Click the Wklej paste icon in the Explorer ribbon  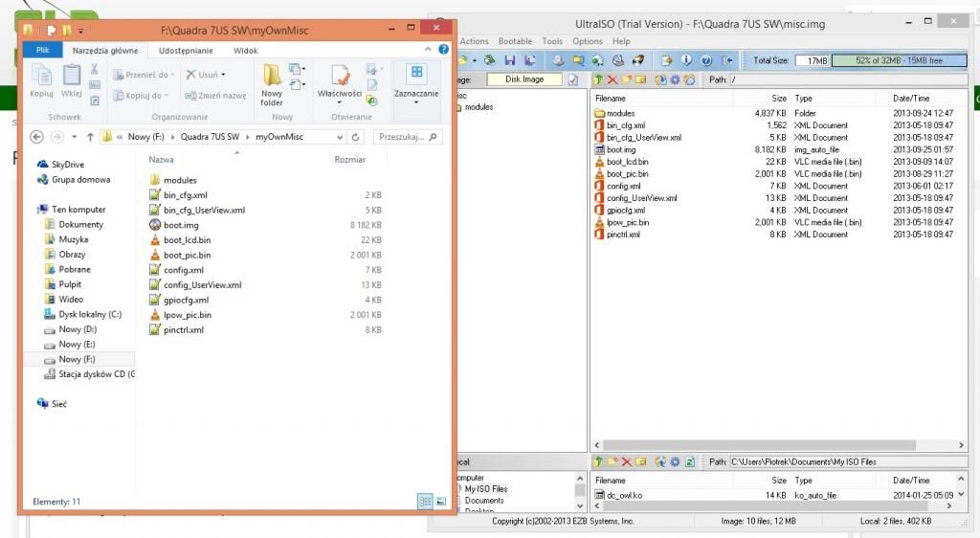point(71,77)
